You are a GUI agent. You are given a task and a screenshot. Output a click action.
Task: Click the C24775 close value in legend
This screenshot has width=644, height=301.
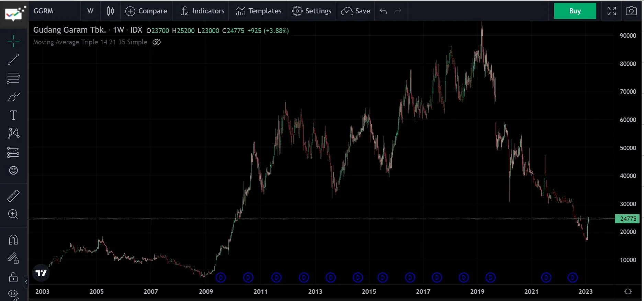tap(233, 31)
